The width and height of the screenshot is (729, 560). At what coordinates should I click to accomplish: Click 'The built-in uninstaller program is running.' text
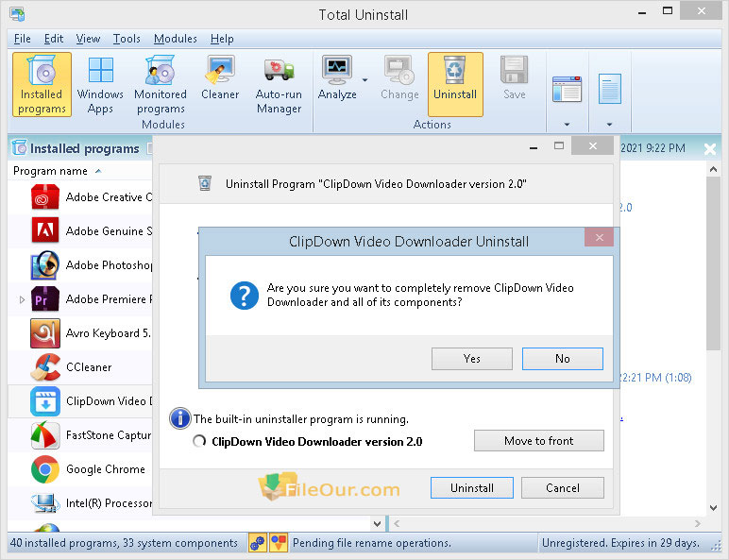(x=301, y=419)
